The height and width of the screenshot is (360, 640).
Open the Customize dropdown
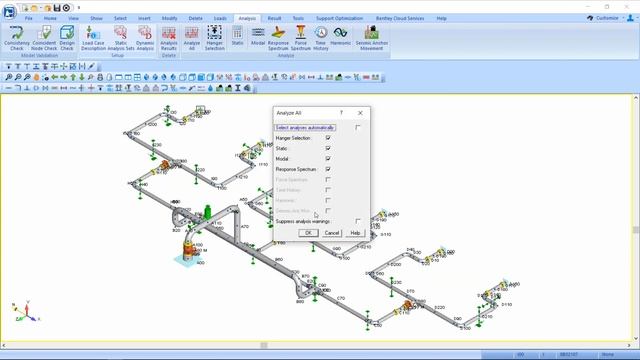click(607, 18)
